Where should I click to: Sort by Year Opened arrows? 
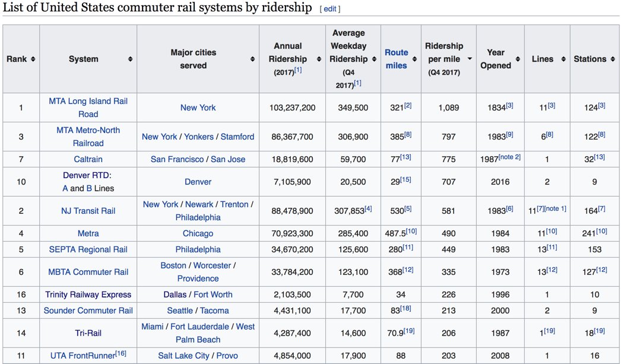coord(518,59)
